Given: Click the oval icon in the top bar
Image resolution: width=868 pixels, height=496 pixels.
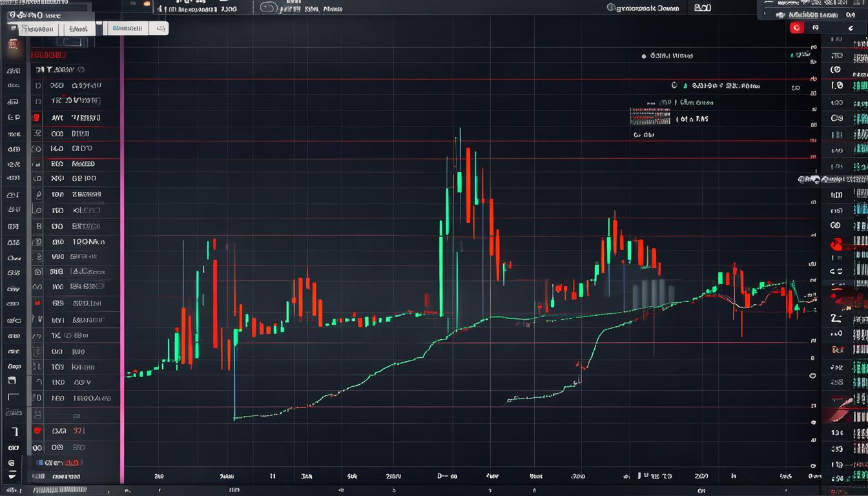Looking at the screenshot, I should pyautogui.click(x=270, y=8).
